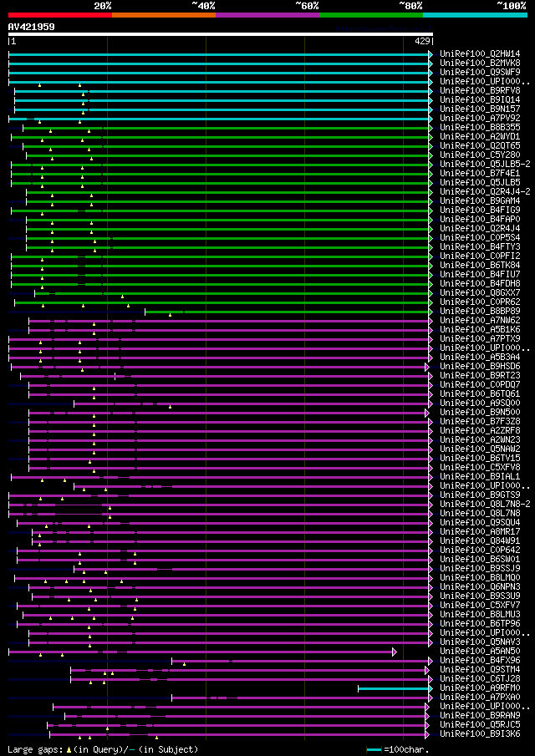The height and width of the screenshot is (756, 535).
Task: Click the yellow gap marker under the A9SQ00 bar
Action: [170, 407]
